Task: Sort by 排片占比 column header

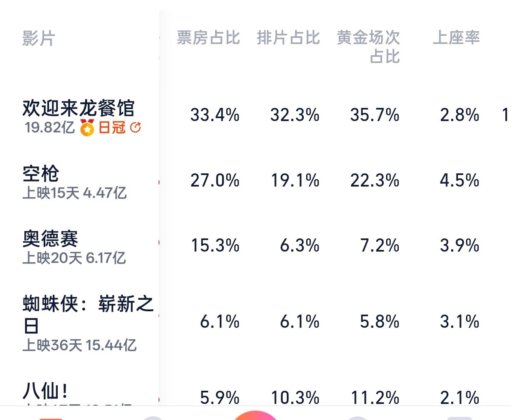Action: [288, 38]
